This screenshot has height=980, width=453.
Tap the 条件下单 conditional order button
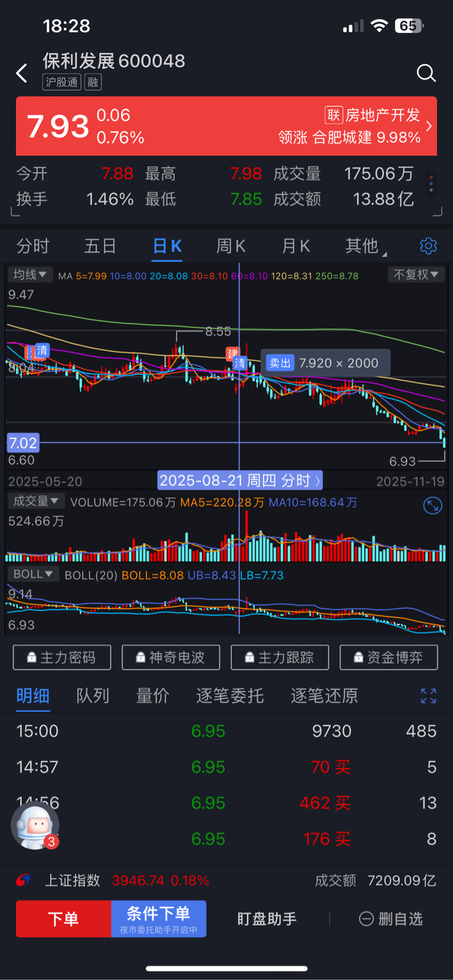tap(159, 919)
